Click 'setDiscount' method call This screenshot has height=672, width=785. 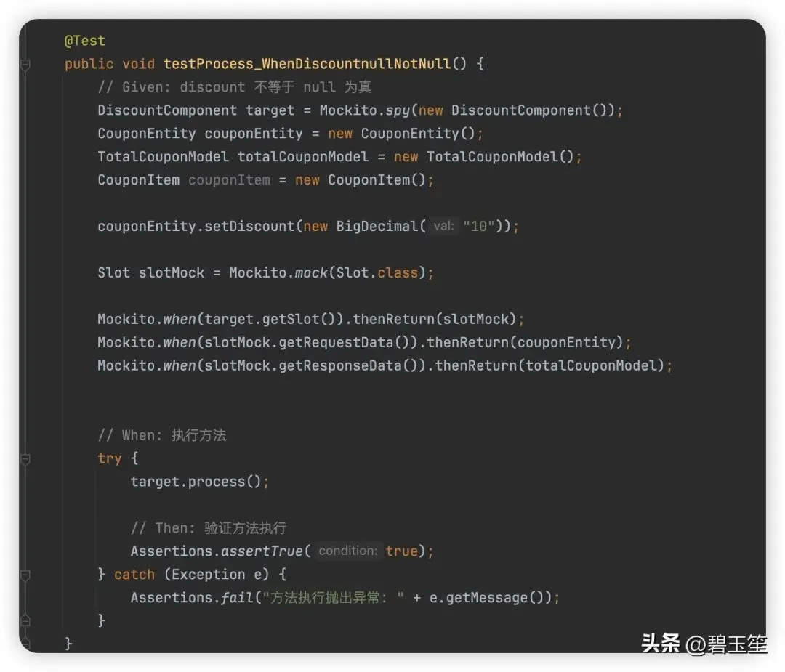[249, 226]
